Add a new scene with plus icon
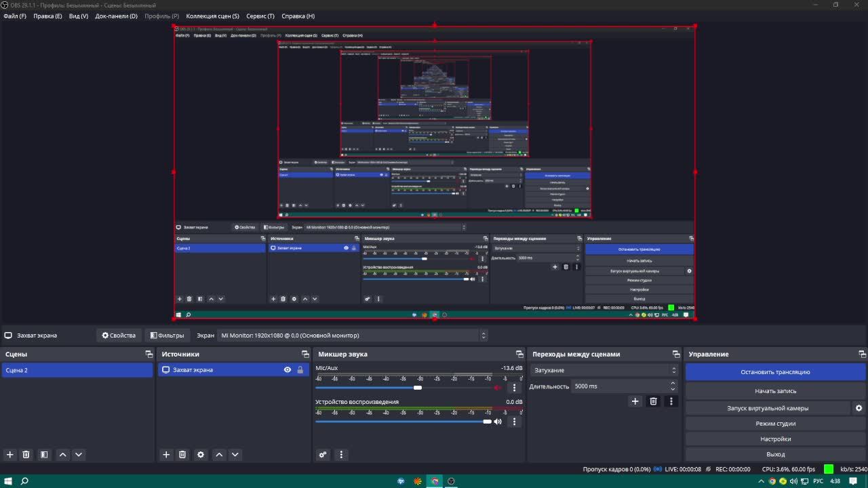Viewport: 868px width, 488px height. pos(9,455)
